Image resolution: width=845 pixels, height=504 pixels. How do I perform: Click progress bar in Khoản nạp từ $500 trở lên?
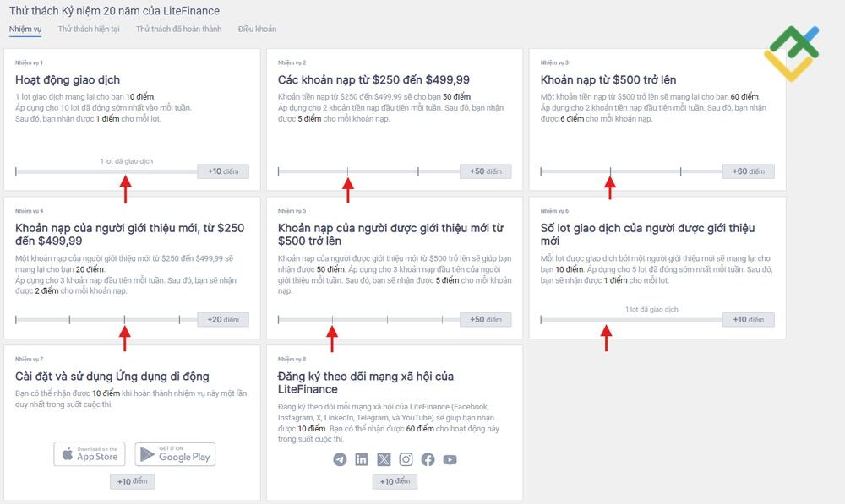click(631, 171)
